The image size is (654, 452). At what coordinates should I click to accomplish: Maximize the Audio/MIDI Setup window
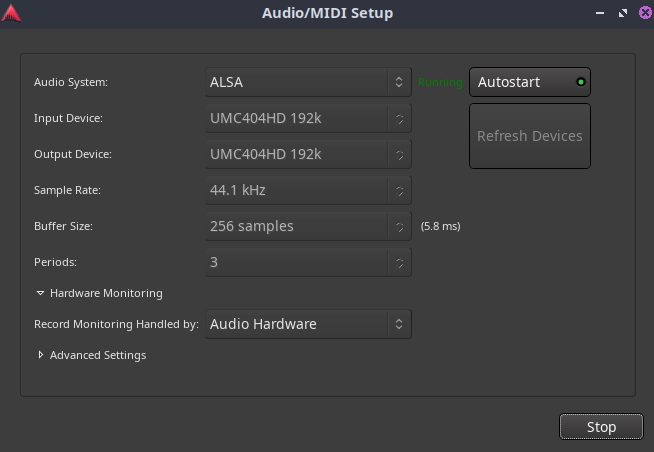621,13
